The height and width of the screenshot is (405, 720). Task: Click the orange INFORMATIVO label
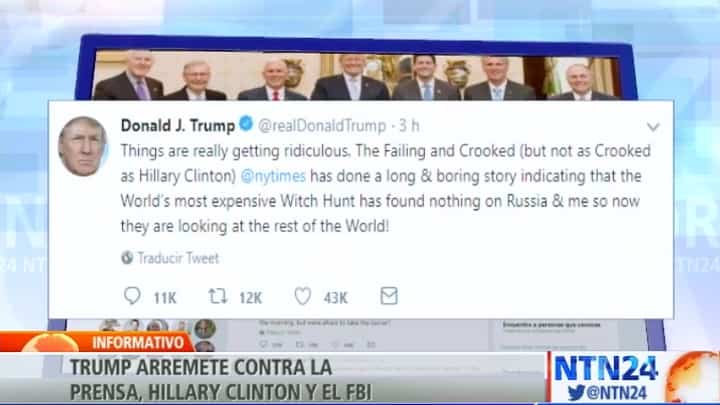[138, 343]
